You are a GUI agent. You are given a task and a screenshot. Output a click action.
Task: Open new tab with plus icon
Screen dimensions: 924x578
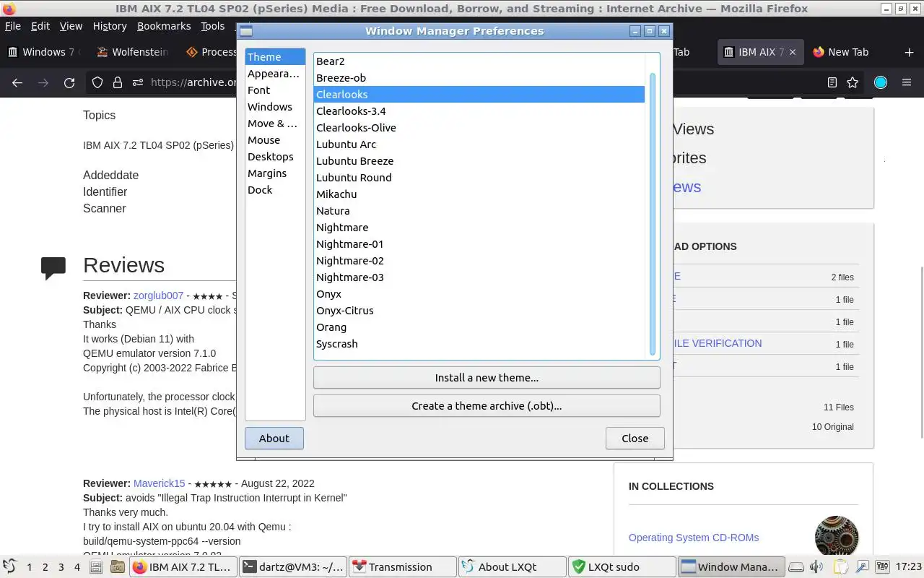909,52
